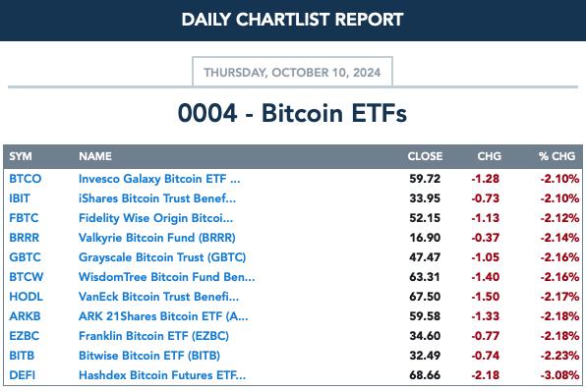Image resolution: width=586 pixels, height=392 pixels.
Task: Select Grayscale Bitcoin Trust (GBTC) link
Action: tap(162, 257)
